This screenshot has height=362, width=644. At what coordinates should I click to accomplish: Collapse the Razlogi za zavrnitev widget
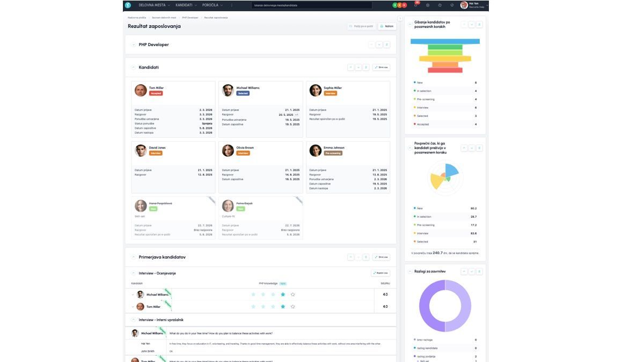coord(410,271)
